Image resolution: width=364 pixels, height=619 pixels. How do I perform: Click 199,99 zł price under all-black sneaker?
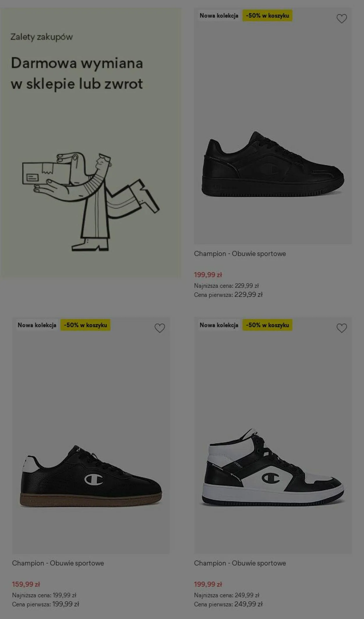coord(208,275)
